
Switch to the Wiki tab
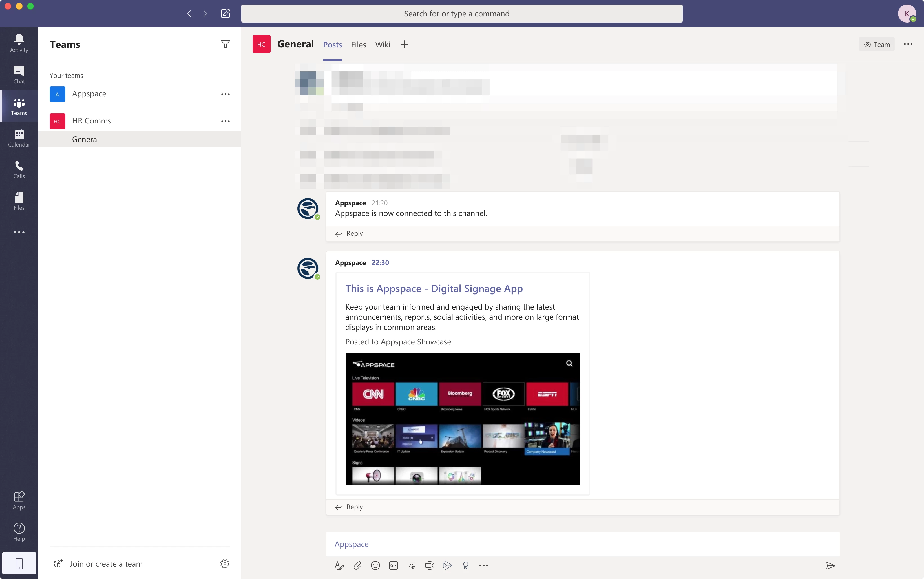[x=382, y=45]
